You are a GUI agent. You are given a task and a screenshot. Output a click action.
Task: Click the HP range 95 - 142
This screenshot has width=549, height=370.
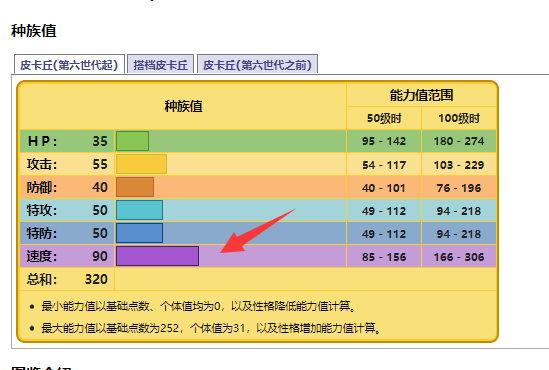coord(384,141)
